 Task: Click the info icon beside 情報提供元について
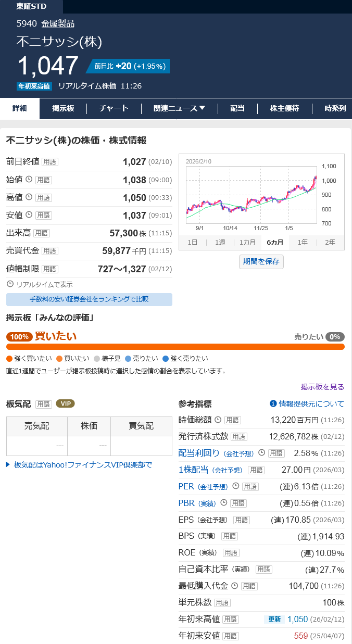point(273,404)
